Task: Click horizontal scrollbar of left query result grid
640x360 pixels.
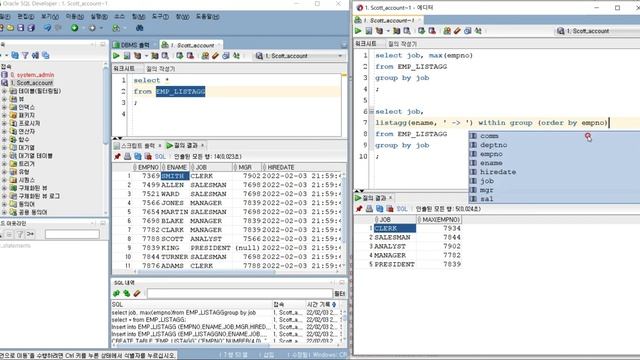Action: click(205, 271)
